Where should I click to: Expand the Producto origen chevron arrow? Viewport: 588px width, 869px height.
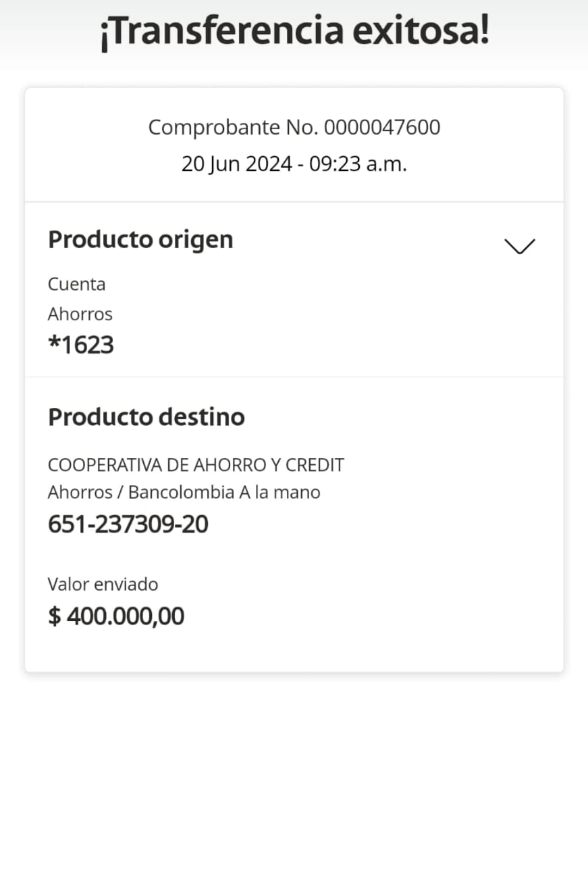coord(519,246)
